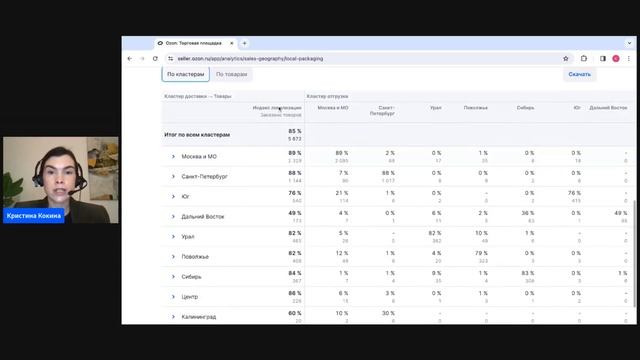Select the Ozon Торговая площадка browser tab
This screenshot has height=360, width=640.
click(x=195, y=43)
